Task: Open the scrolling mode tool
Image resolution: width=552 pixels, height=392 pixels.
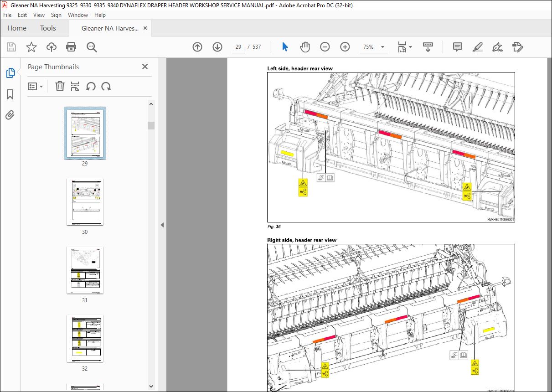Action: pos(428,47)
